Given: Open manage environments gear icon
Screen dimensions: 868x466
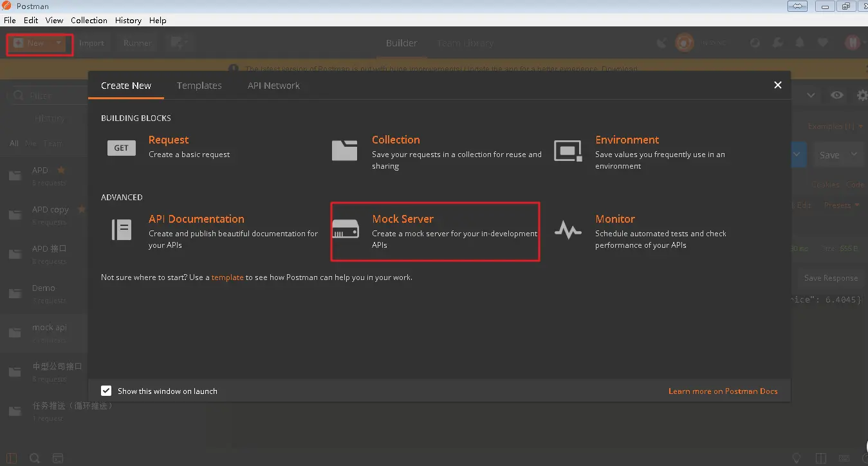Looking at the screenshot, I should (862, 95).
